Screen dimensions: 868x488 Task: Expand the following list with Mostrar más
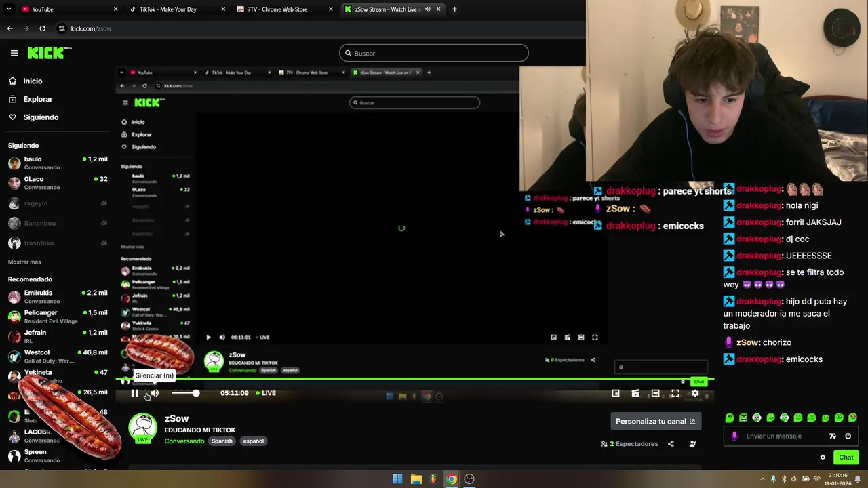[24, 262]
